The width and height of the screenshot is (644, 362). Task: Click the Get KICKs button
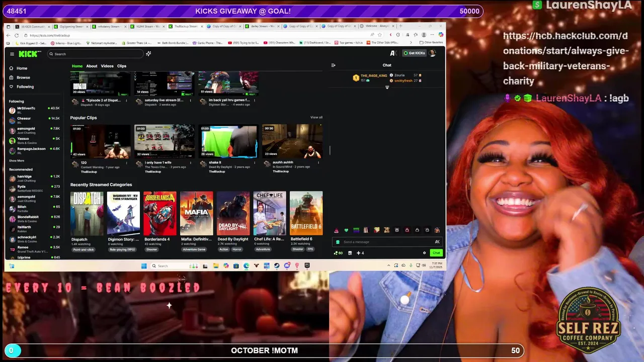tap(415, 53)
